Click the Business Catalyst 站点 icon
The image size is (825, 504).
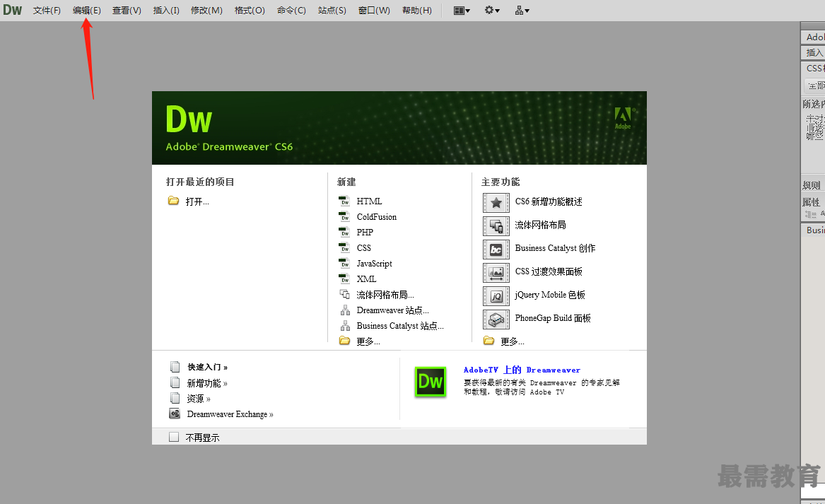[345, 326]
